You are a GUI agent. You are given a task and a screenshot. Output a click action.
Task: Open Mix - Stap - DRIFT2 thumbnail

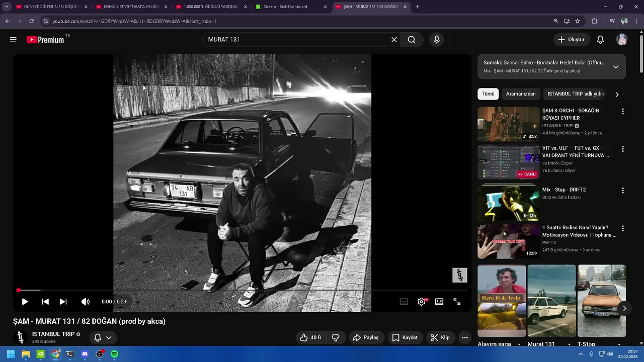pos(508,202)
